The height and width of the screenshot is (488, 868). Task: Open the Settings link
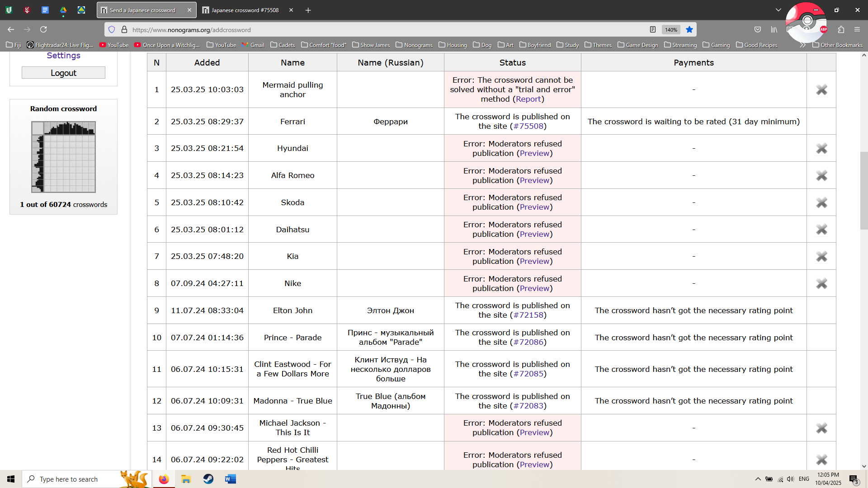click(63, 56)
